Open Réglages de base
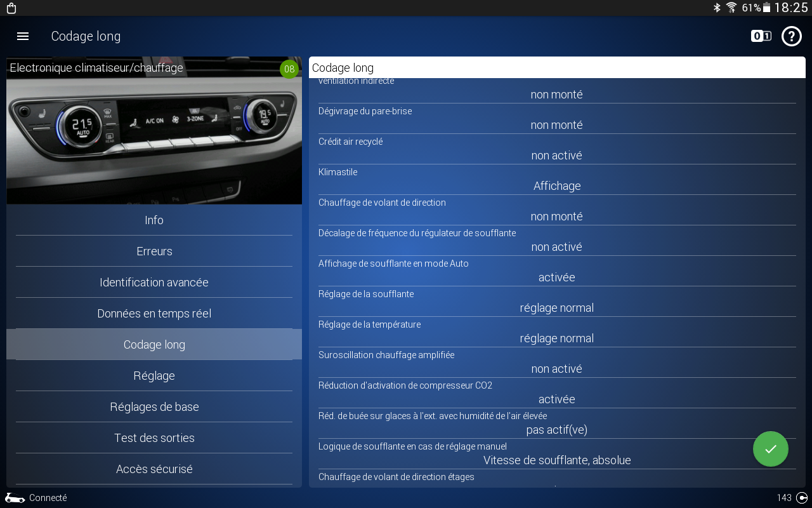Viewport: 812px width, 508px height. tap(154, 407)
